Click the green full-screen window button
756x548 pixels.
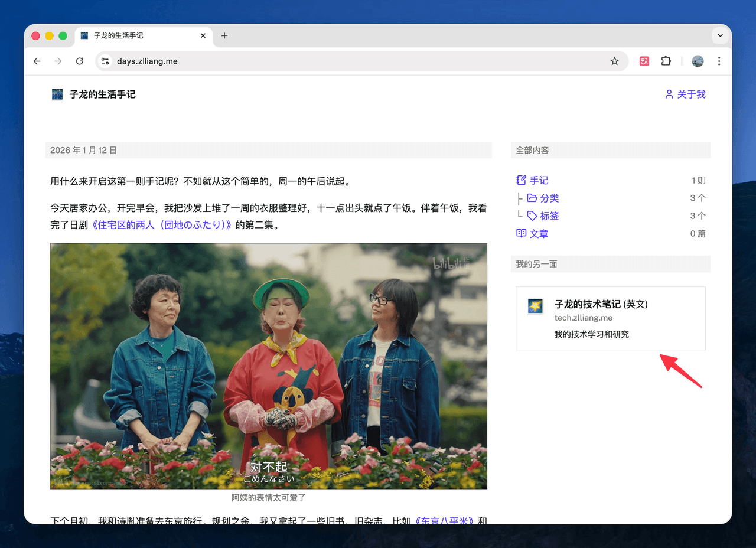pos(63,36)
